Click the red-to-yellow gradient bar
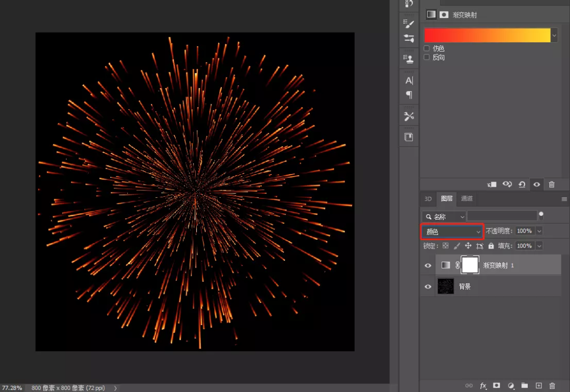This screenshot has height=392, width=570. (487, 35)
